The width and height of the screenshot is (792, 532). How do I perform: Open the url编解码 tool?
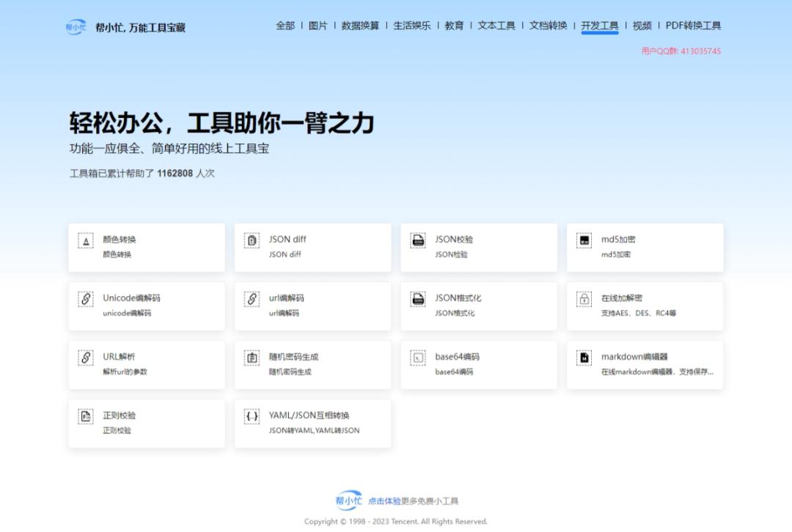click(312, 306)
